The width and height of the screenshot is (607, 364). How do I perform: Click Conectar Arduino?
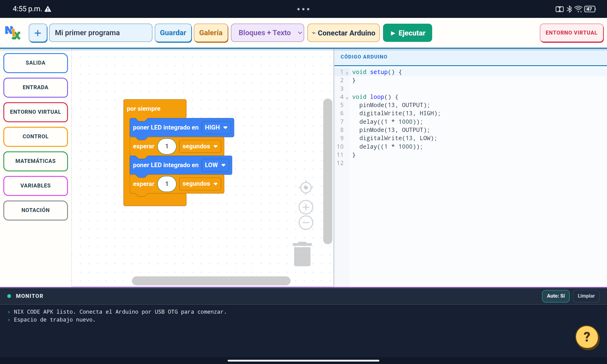click(x=344, y=33)
